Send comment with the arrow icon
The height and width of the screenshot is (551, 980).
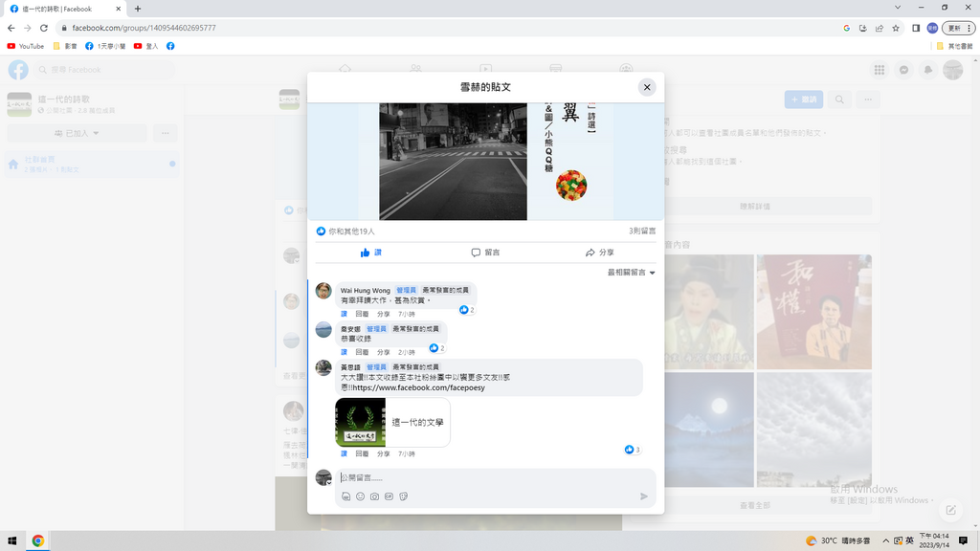tap(644, 496)
